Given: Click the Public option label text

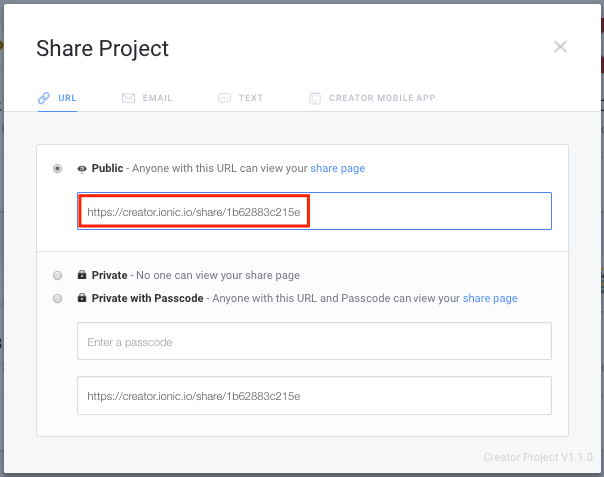Looking at the screenshot, I should click(107, 168).
